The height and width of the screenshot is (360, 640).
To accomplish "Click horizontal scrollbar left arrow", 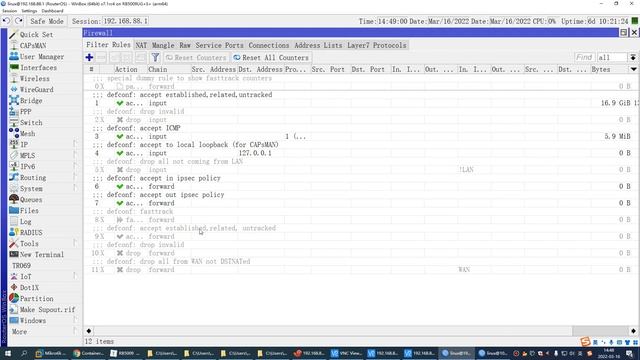I will (89, 331).
